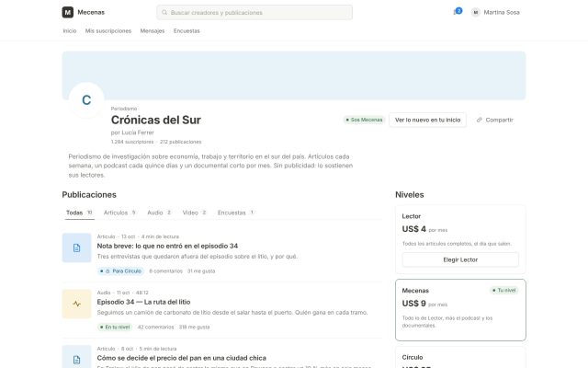
Task: Click Martina Sosa username
Action: pyautogui.click(x=502, y=12)
